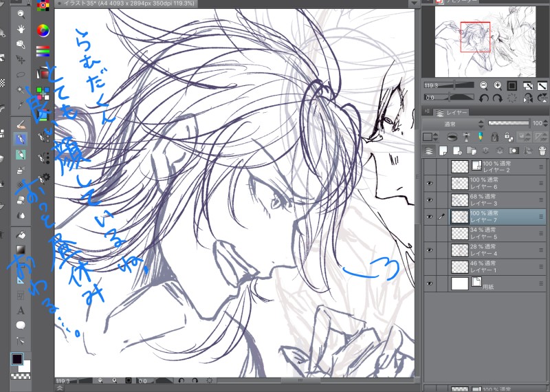Select the Text tool (A)

click(x=21, y=311)
